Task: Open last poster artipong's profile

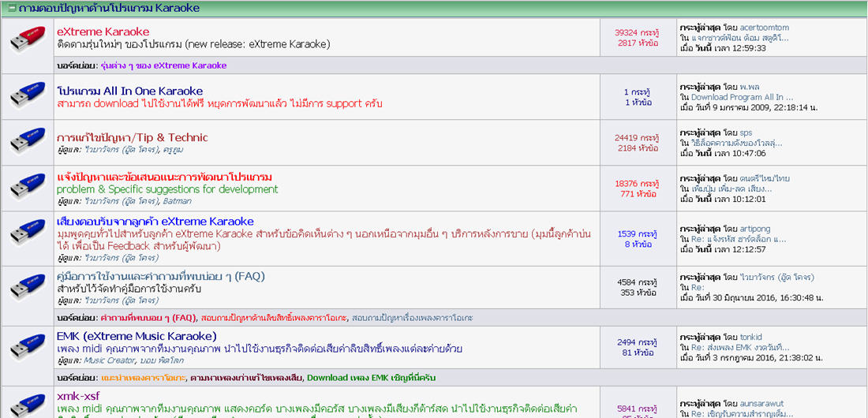Action: [x=754, y=229]
